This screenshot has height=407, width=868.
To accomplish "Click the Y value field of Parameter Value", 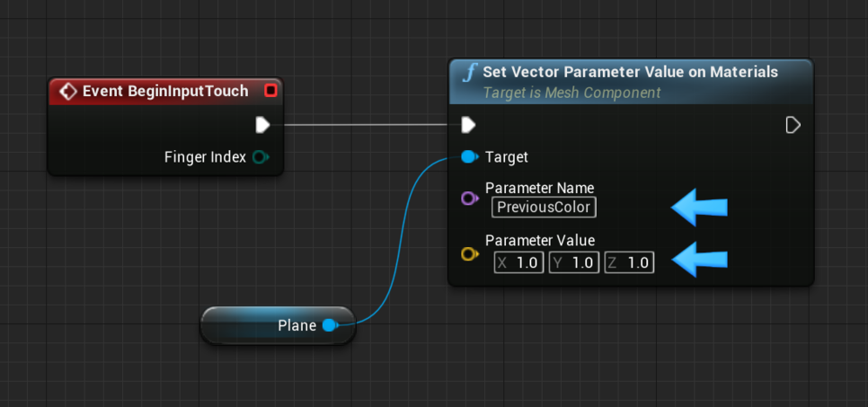I will [x=574, y=262].
